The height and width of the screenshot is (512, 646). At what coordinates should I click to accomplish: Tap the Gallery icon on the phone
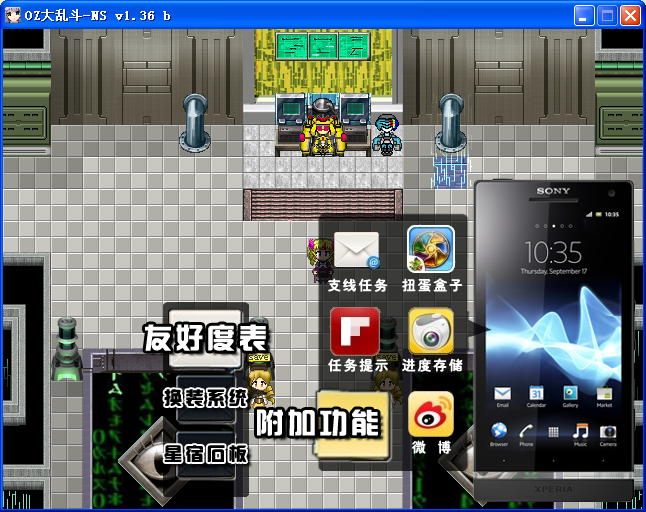point(570,393)
